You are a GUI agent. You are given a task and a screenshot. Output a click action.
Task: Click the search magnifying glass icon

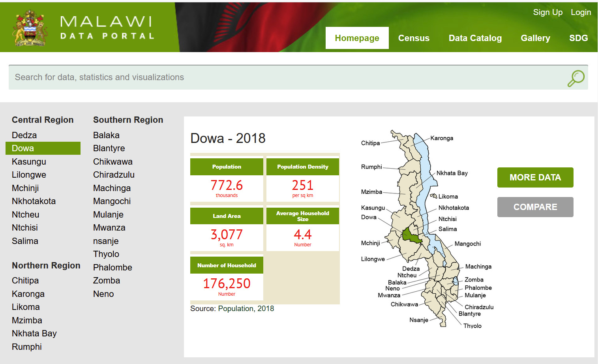(x=576, y=78)
